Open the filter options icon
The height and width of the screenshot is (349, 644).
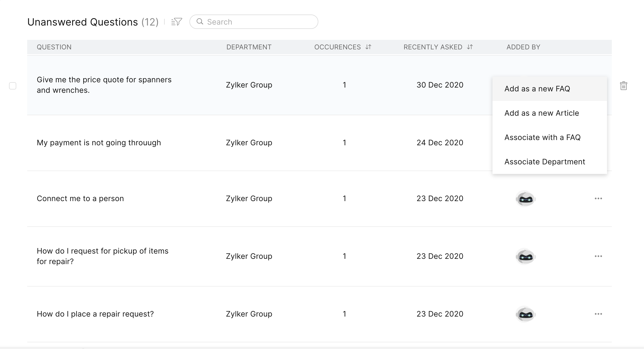tap(177, 22)
